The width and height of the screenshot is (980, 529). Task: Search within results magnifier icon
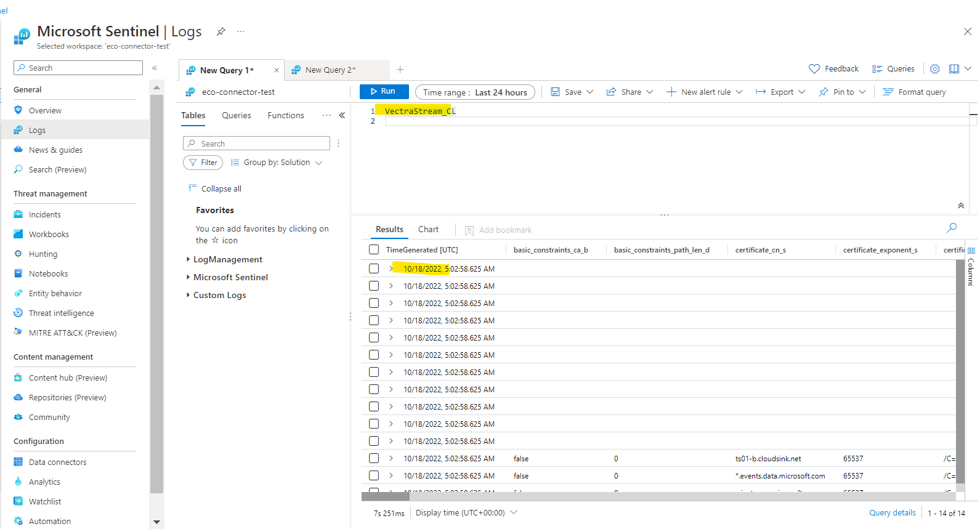pyautogui.click(x=952, y=228)
